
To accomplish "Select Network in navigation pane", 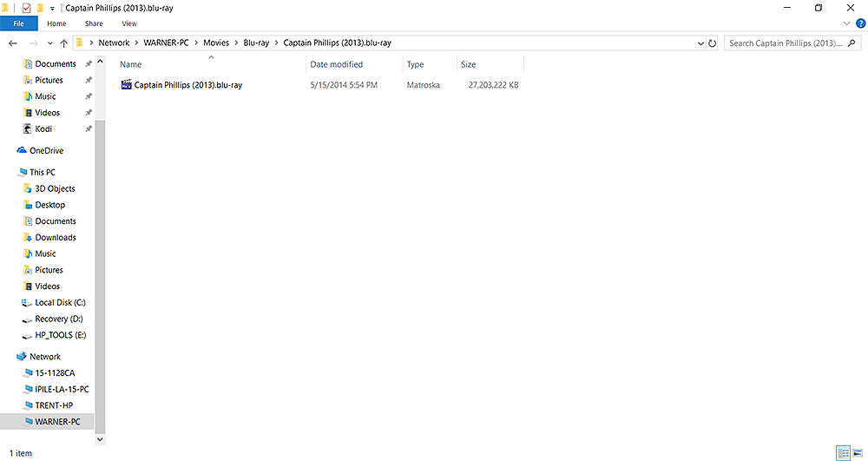I will (x=45, y=357).
